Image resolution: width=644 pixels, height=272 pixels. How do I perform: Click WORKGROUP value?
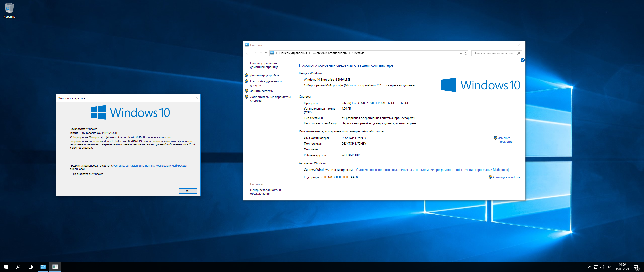tap(350, 155)
